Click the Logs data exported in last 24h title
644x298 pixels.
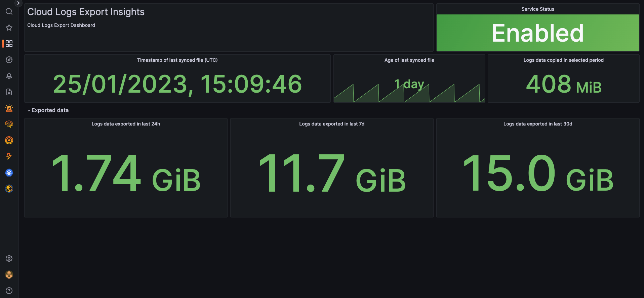click(x=126, y=124)
